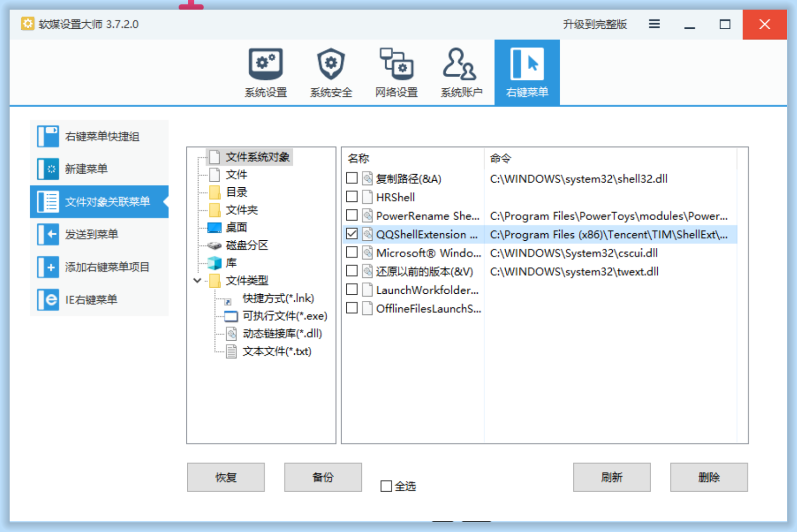Click the 刷新 refresh button
This screenshot has width=797, height=532.
pos(612,477)
